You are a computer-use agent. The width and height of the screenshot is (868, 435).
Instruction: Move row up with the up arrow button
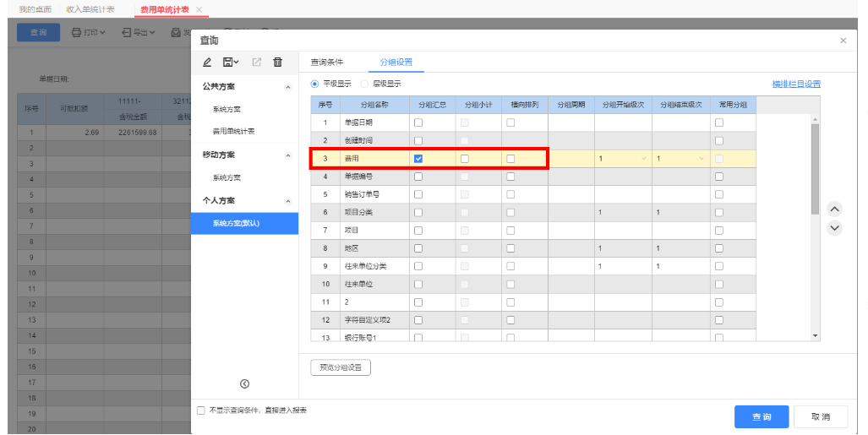834,209
